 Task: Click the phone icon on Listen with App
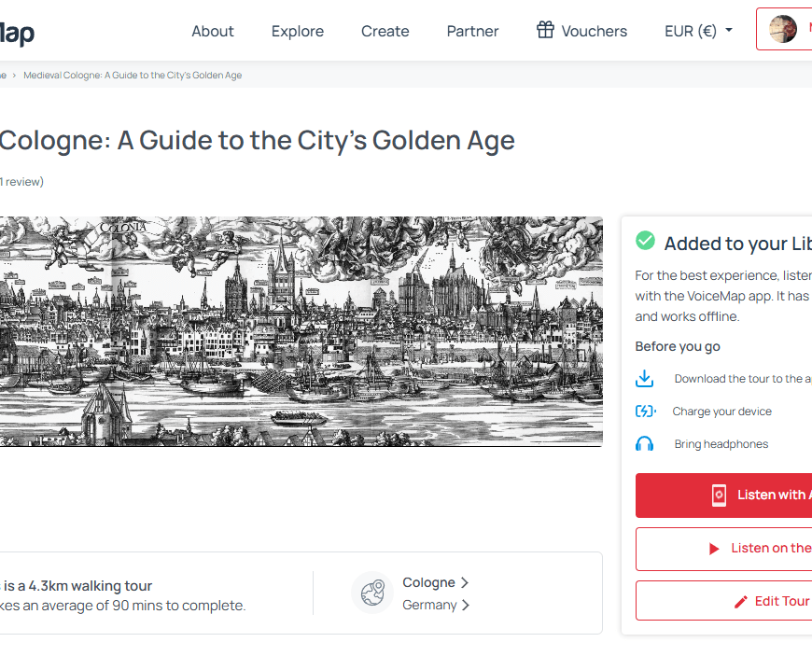[719, 495]
